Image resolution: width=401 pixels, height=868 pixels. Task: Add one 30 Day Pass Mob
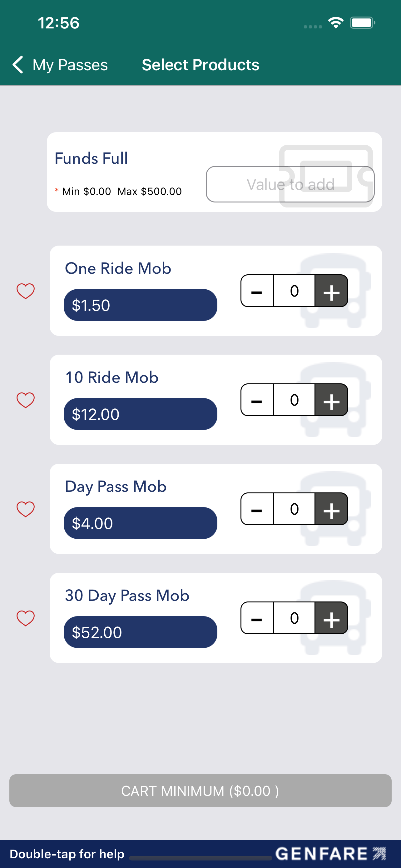click(331, 618)
